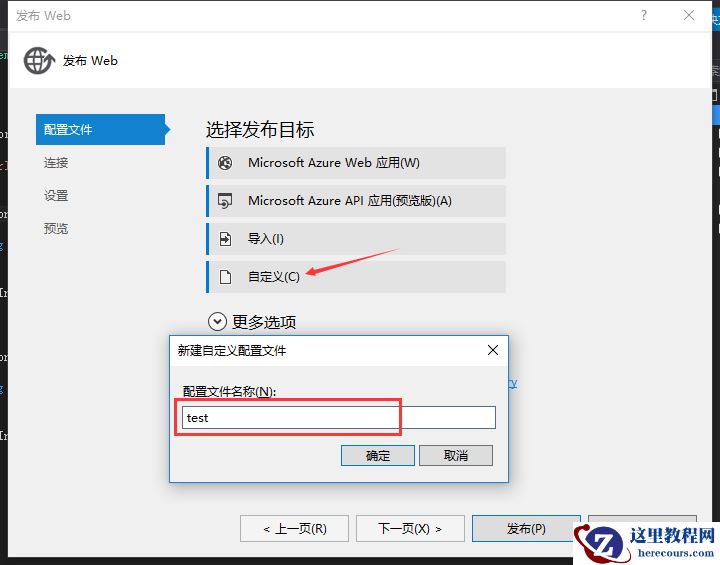The width and height of the screenshot is (720, 565).
Task: Click the 新建自定义配置文件 dialog title
Action: click(x=232, y=351)
